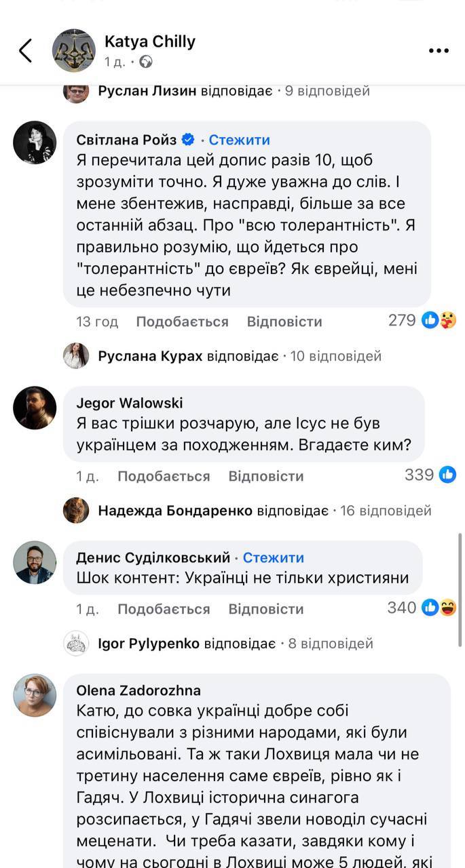Tap Jegor Walowski's avatar

[x=35, y=408]
